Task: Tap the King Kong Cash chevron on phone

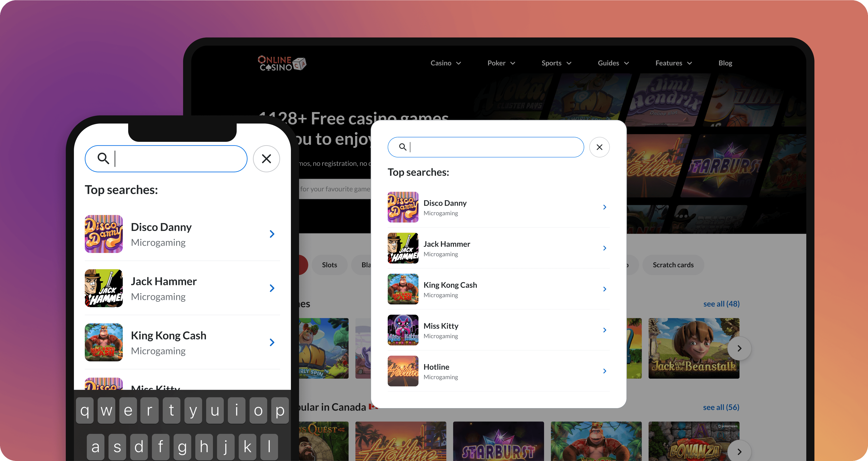Action: 272,342
